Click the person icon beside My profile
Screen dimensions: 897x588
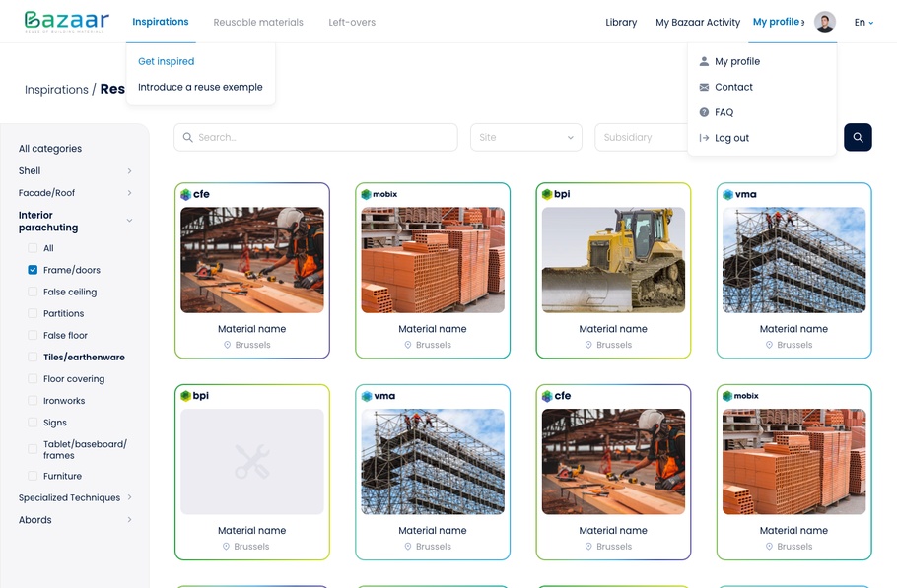[x=704, y=61]
